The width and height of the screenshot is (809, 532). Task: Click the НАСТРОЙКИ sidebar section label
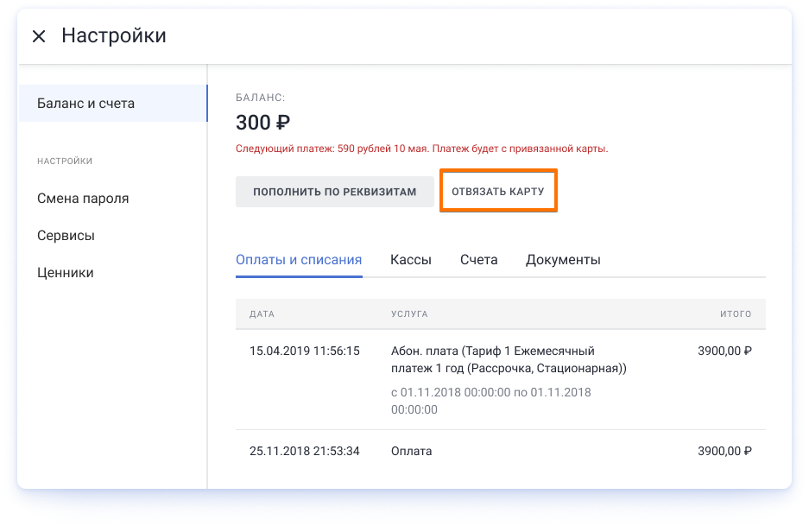click(x=65, y=161)
